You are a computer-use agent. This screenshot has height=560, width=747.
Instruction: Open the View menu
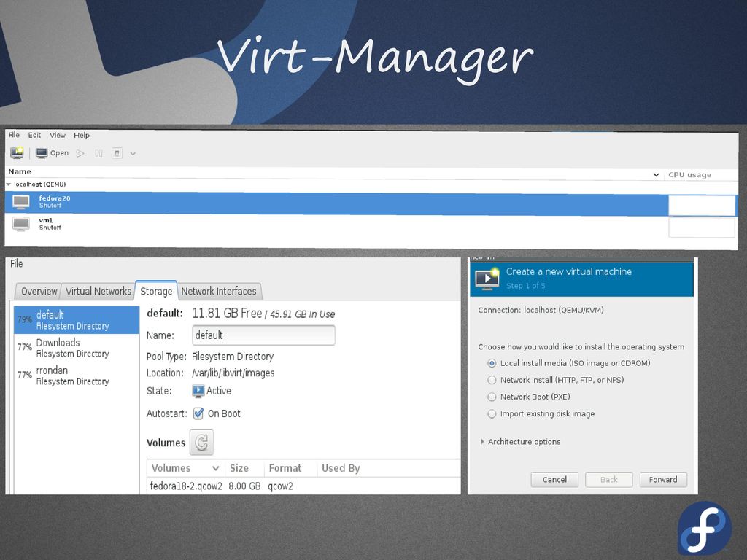click(58, 135)
